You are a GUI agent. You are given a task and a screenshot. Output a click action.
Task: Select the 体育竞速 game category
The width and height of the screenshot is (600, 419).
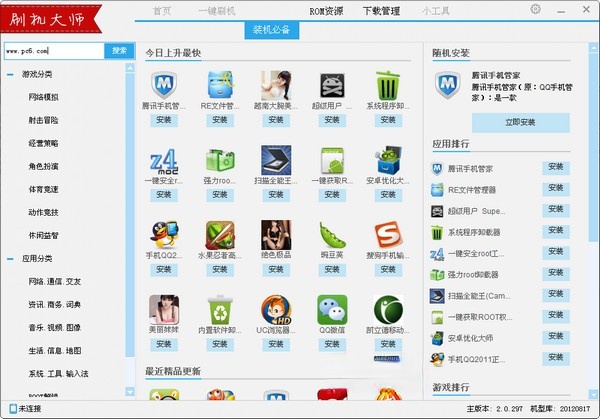coord(43,189)
